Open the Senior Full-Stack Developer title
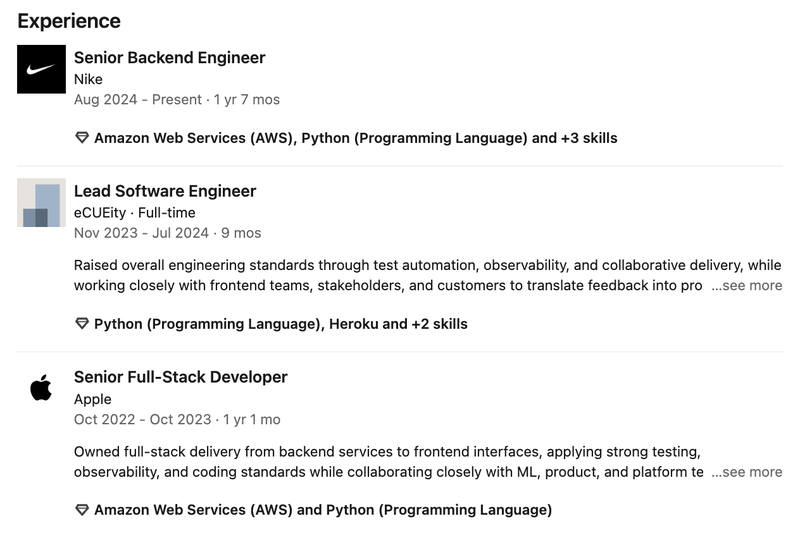Viewport: 800px width, 540px height. tap(180, 377)
